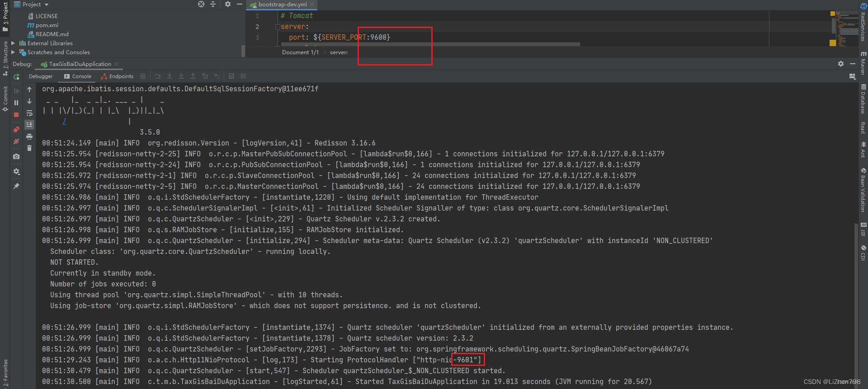Screen dimensions: 868x389
Task: Take thread dump camera icon
Action: [16, 156]
